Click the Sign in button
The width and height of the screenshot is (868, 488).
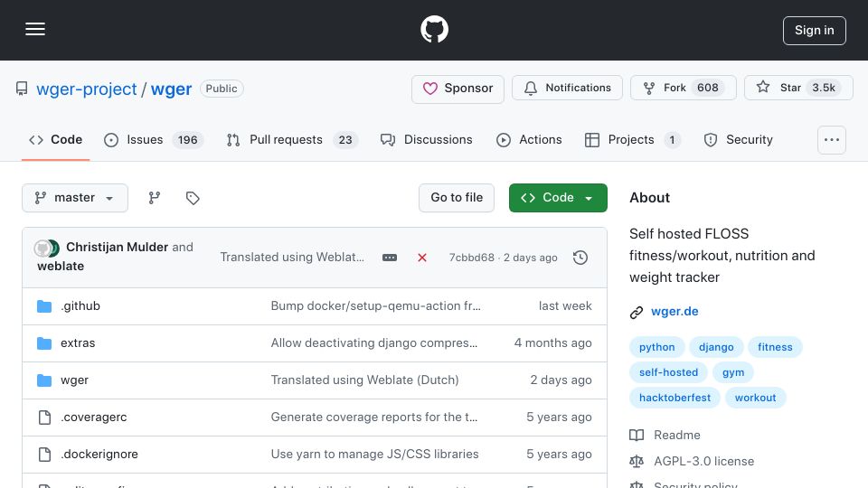click(x=815, y=31)
